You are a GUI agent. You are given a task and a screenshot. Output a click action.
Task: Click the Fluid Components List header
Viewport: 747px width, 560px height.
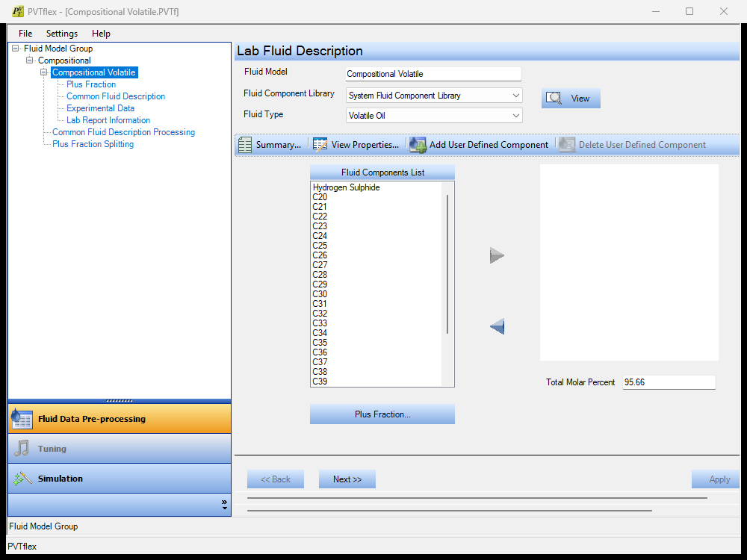pyautogui.click(x=382, y=172)
